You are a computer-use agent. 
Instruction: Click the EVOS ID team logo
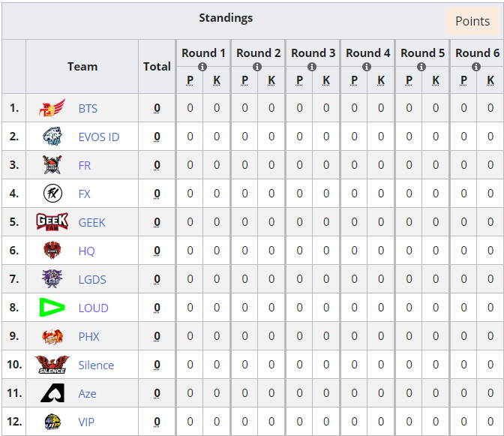point(52,137)
